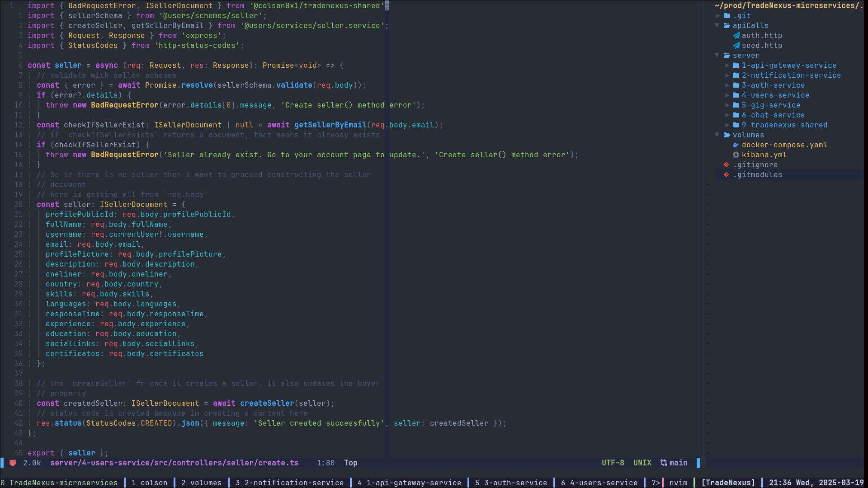Click the auth.http file icon

coord(736,36)
